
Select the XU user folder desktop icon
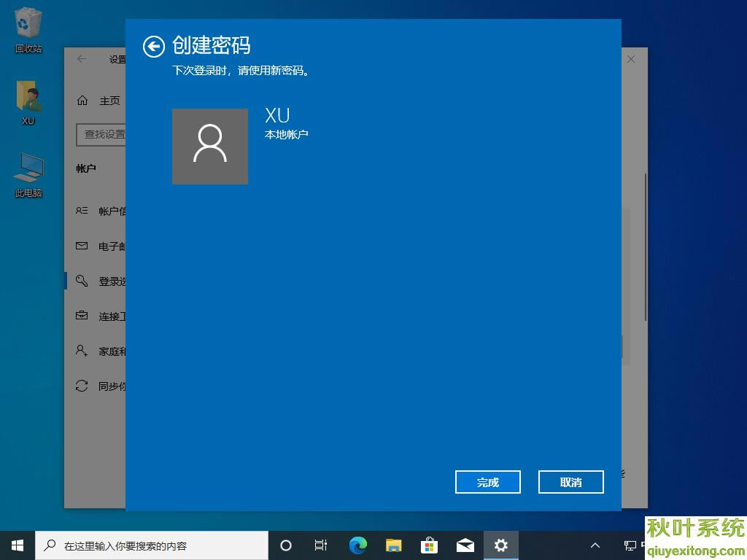(28, 103)
